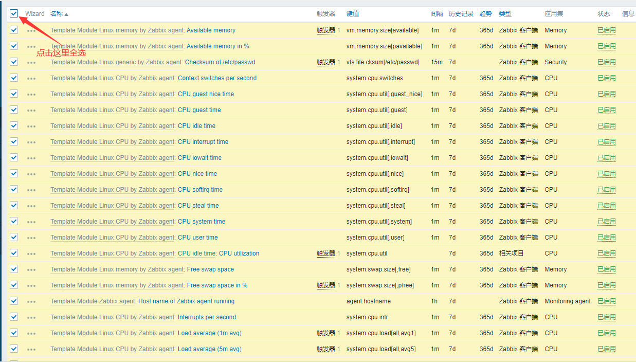Toggle checkbox for Context switches per second
This screenshot has width=636, height=364.
tap(14, 78)
